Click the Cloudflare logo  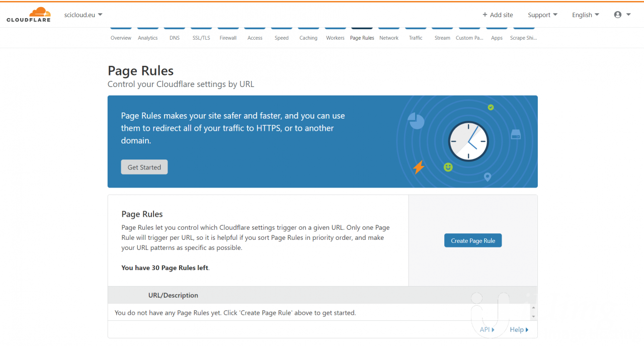[28, 15]
